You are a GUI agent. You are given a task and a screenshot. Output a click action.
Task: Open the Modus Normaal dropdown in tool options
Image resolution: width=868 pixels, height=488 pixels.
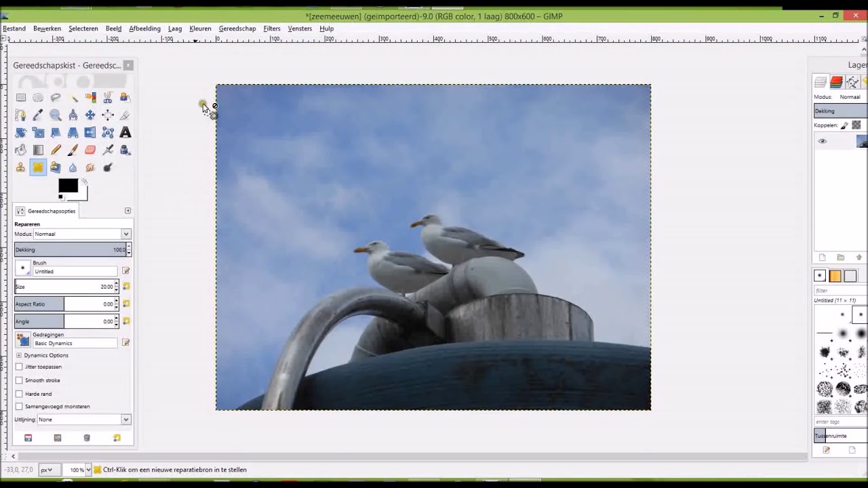tap(82, 234)
